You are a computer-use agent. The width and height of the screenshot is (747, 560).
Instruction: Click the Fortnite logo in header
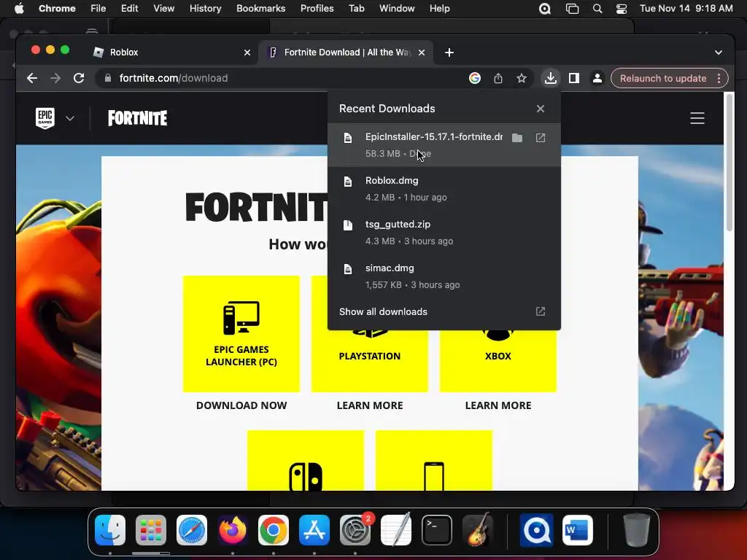pos(138,118)
